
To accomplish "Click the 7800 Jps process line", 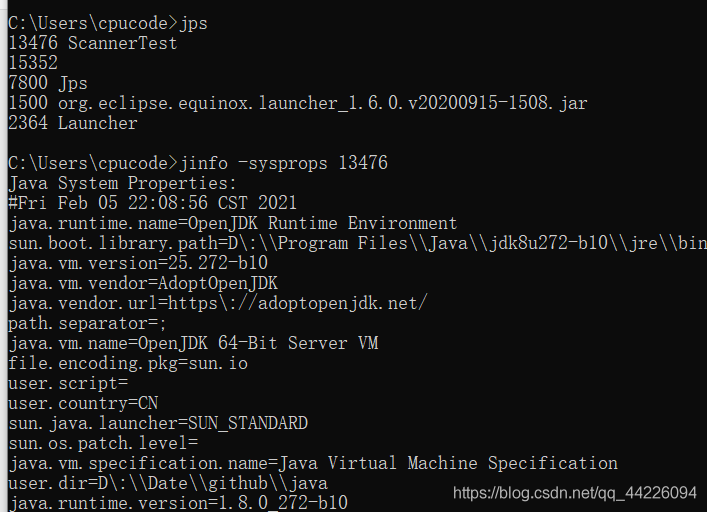I will pos(48,83).
